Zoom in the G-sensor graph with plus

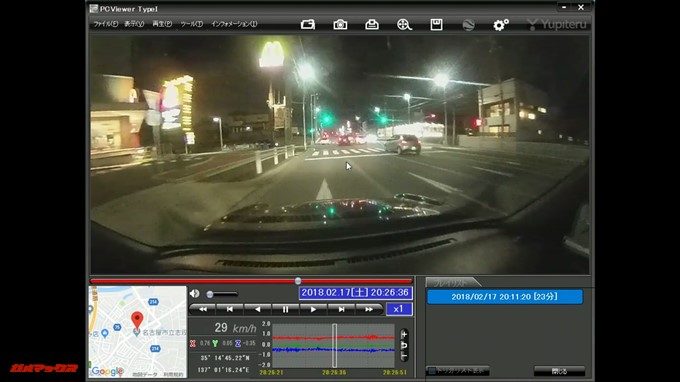tap(404, 334)
